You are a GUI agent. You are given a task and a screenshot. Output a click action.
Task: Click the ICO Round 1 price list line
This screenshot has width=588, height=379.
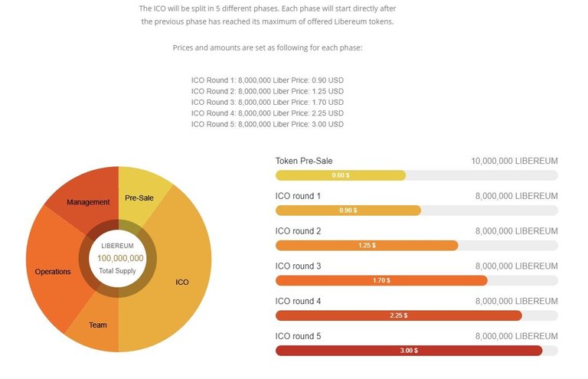(x=267, y=80)
